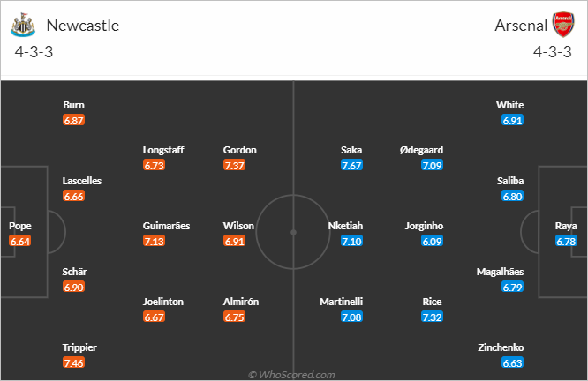
Task: Click on Magalhães player name
Action: click(500, 272)
